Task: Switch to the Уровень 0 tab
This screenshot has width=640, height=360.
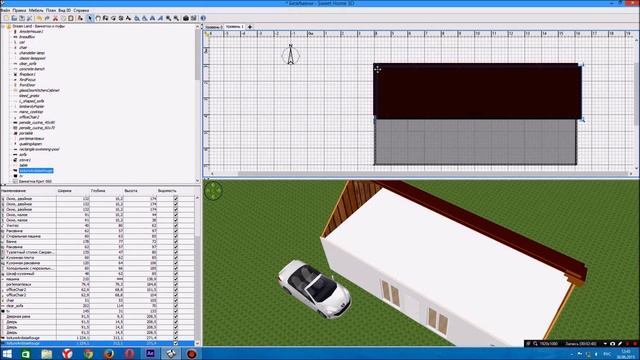Action: click(x=213, y=27)
